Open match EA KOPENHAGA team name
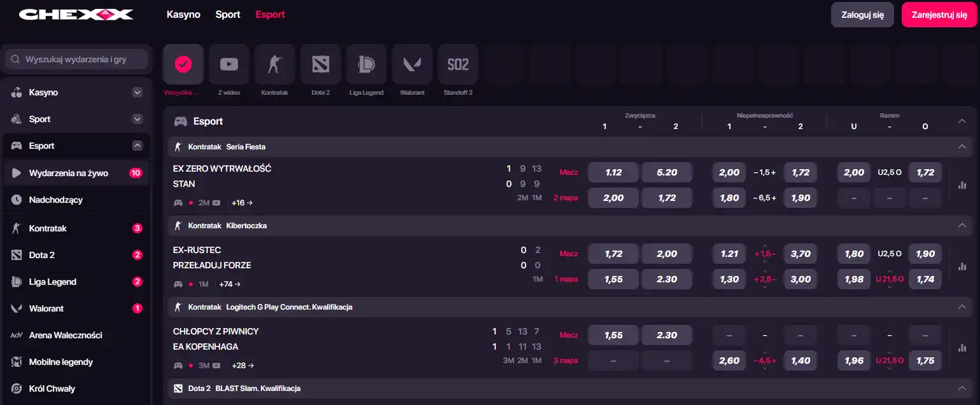This screenshot has width=980, height=405. pyautogui.click(x=206, y=347)
